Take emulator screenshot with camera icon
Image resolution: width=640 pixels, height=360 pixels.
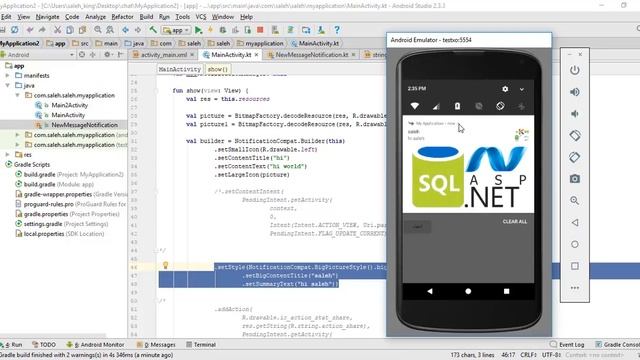point(575,179)
